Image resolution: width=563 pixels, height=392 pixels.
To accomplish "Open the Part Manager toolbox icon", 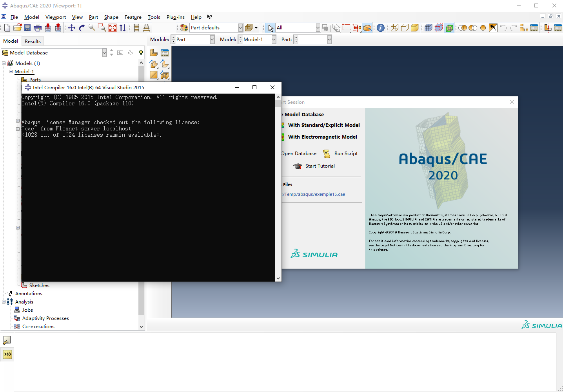I will point(165,52).
